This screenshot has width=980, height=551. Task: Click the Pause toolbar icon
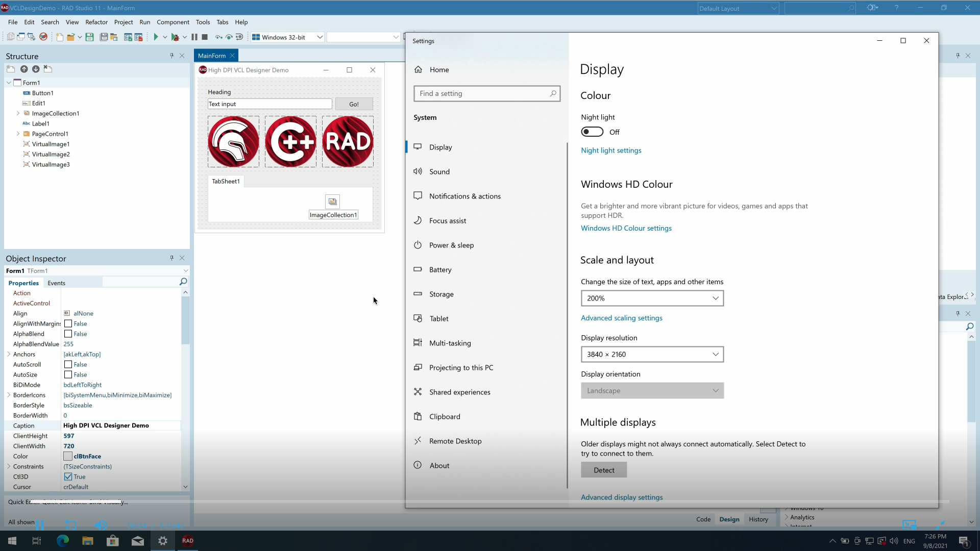pyautogui.click(x=194, y=37)
